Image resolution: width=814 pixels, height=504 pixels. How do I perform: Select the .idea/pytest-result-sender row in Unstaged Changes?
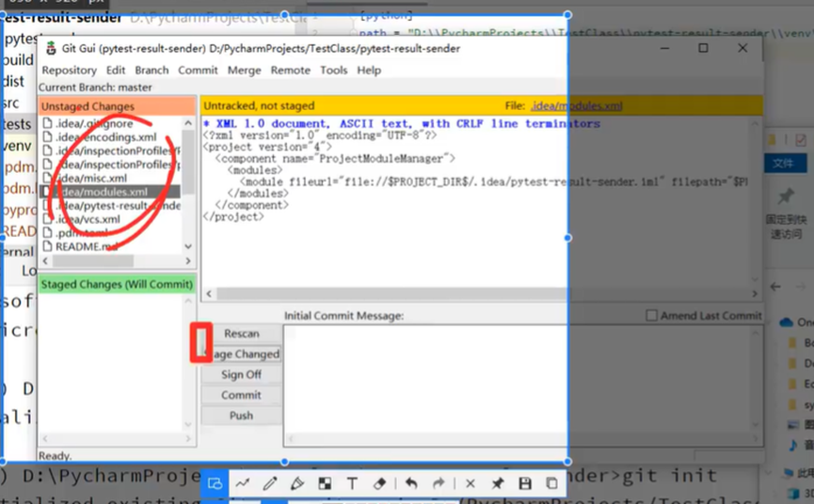[111, 205]
